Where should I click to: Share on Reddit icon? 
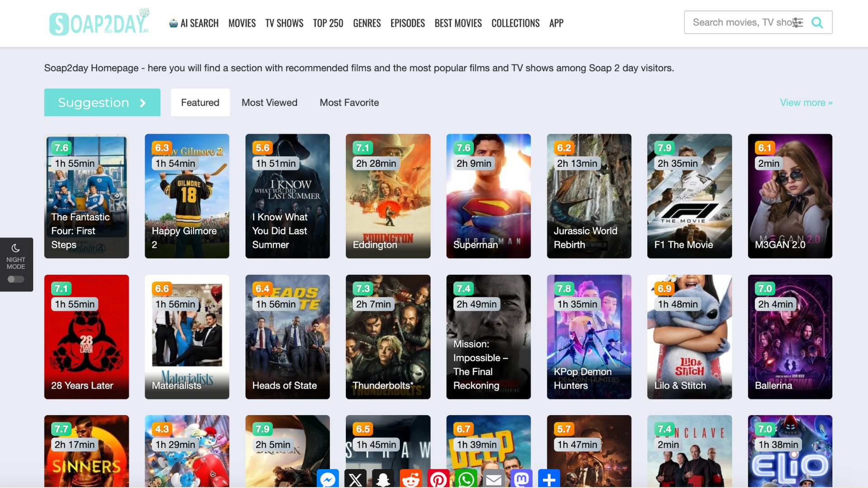pos(410,479)
